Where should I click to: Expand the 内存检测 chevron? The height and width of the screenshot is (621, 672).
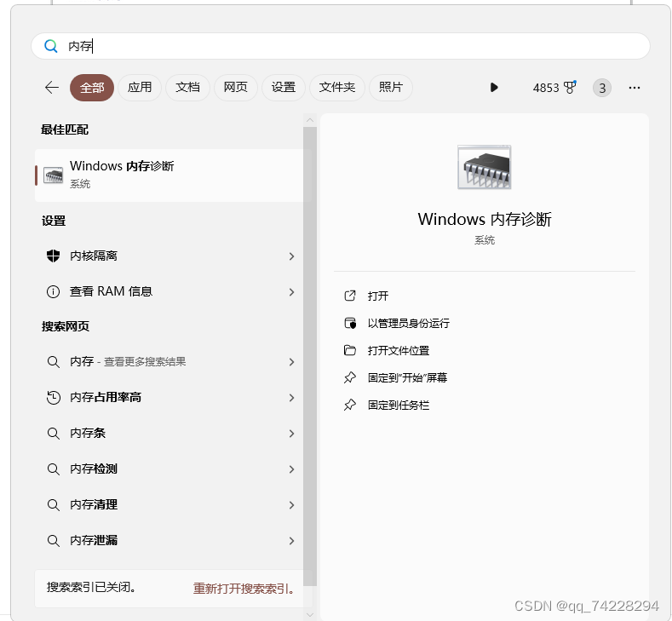292,469
